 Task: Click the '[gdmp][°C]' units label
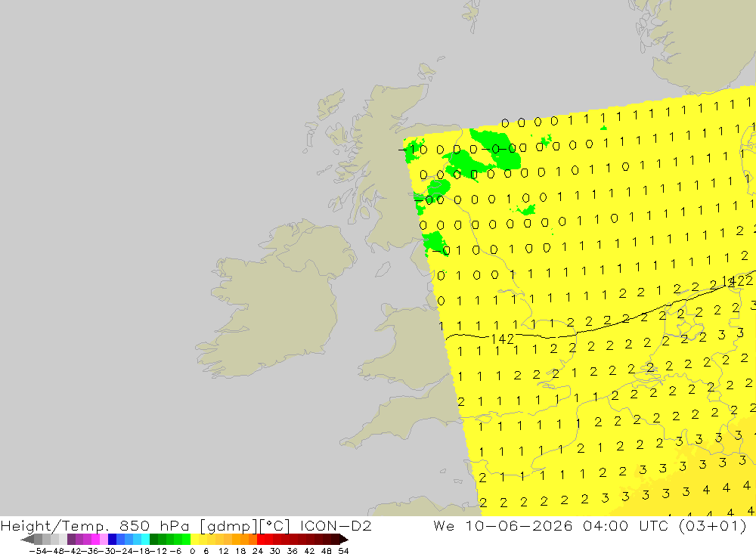(x=244, y=525)
